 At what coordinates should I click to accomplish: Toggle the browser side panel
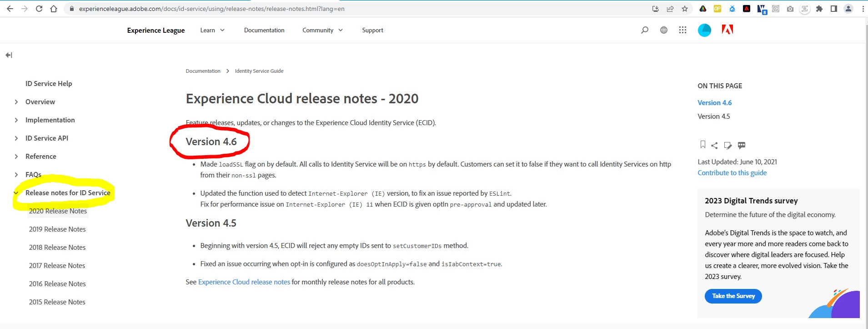click(x=834, y=9)
